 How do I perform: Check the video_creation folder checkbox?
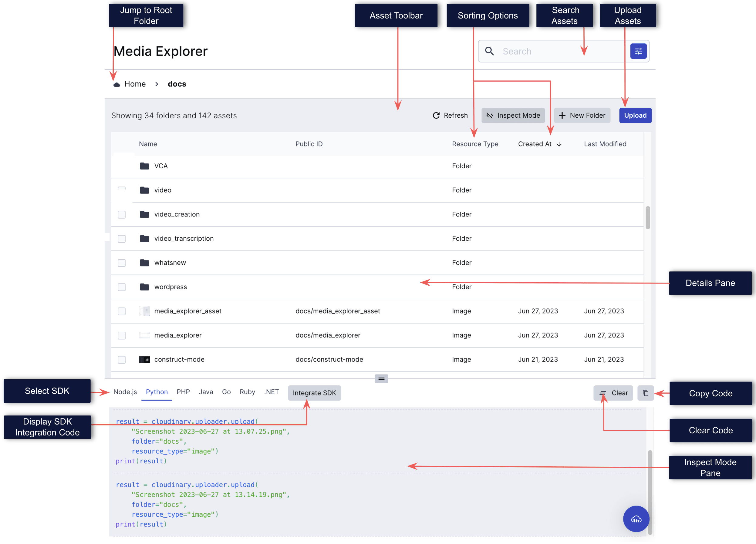pos(122,214)
